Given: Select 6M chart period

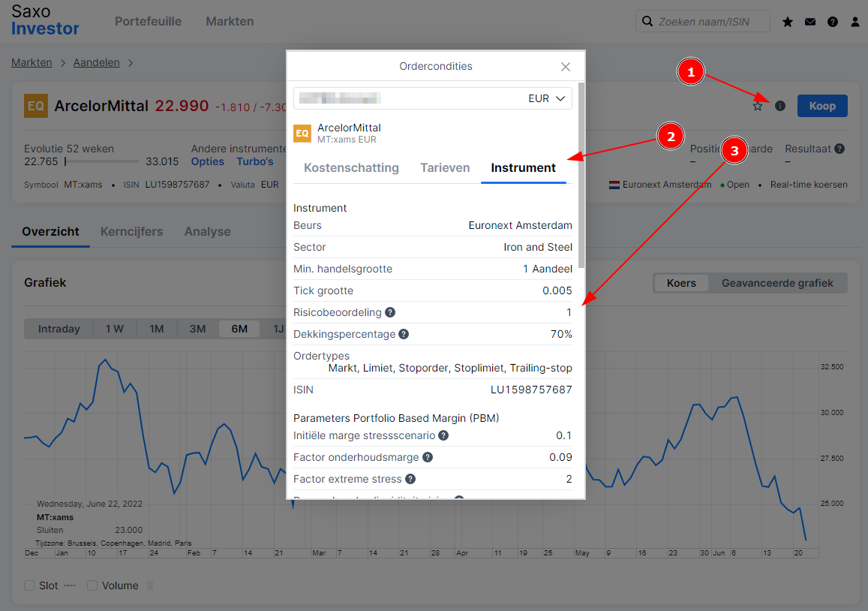Looking at the screenshot, I should tap(239, 329).
